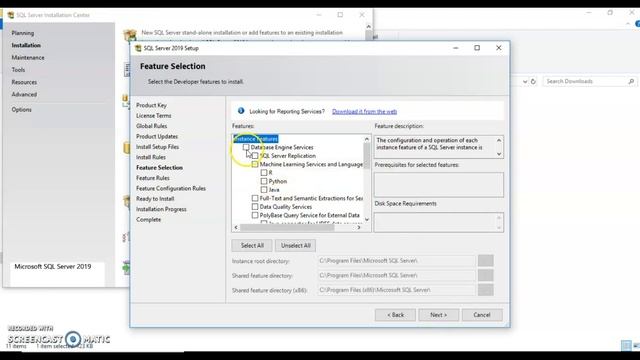Proceed with the Next button
The image size is (640, 360).
[438, 315]
